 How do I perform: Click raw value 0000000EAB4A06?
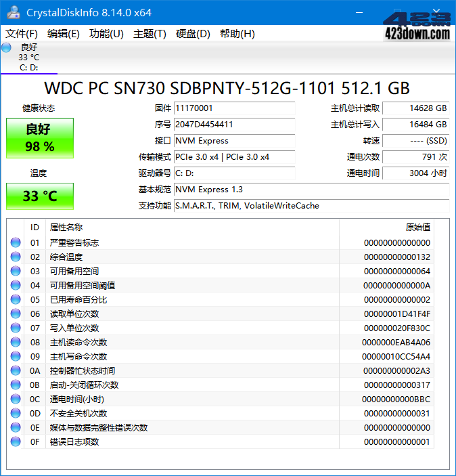pos(396,343)
